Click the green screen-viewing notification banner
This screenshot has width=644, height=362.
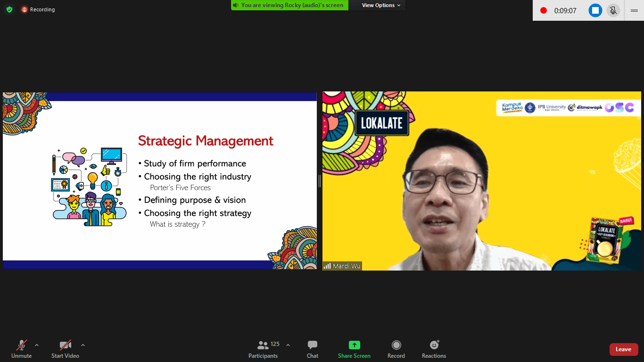tap(289, 5)
